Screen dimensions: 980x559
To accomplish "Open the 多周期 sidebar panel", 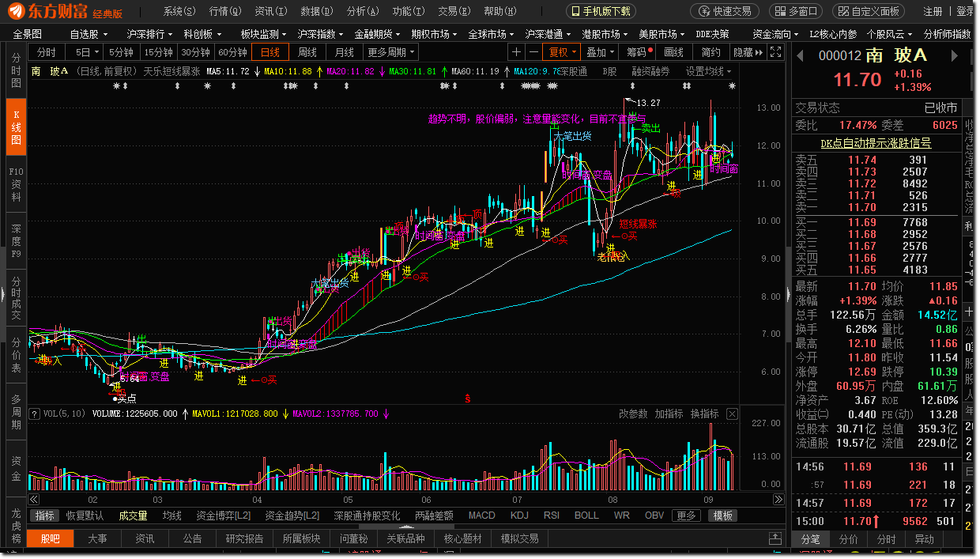I will click(16, 411).
